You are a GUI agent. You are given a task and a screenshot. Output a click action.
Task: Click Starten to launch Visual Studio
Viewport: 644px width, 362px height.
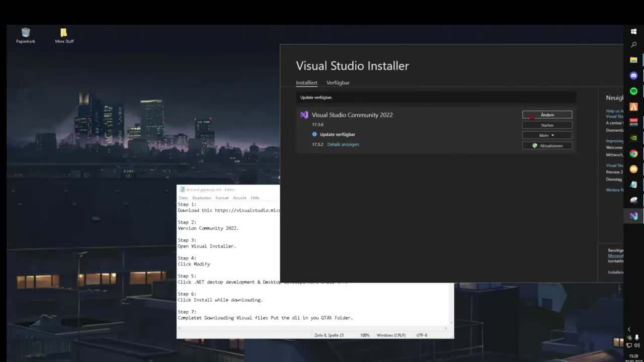tap(547, 125)
